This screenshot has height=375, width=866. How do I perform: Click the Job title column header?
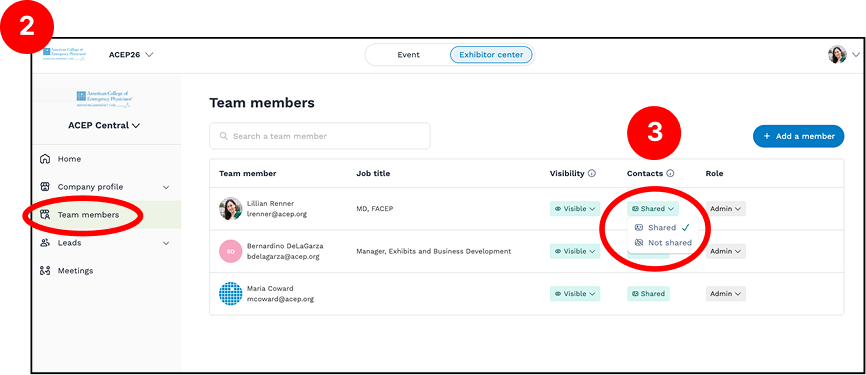(373, 173)
